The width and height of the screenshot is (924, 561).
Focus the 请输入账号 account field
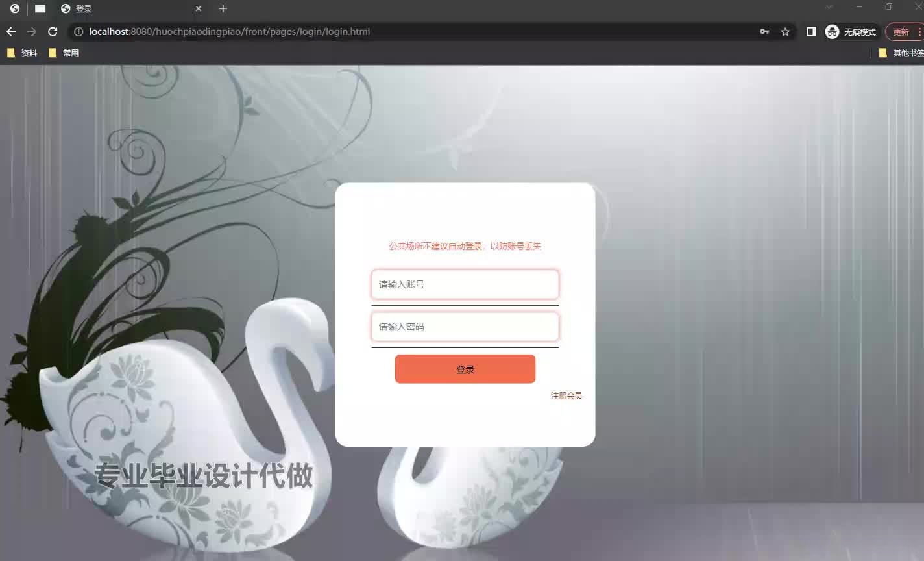point(465,284)
